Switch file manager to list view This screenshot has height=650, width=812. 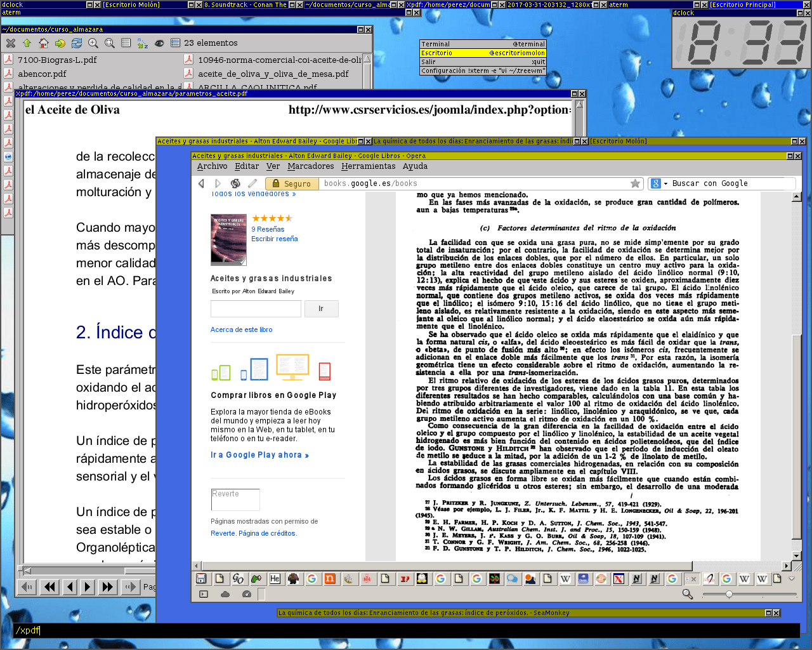point(126,43)
